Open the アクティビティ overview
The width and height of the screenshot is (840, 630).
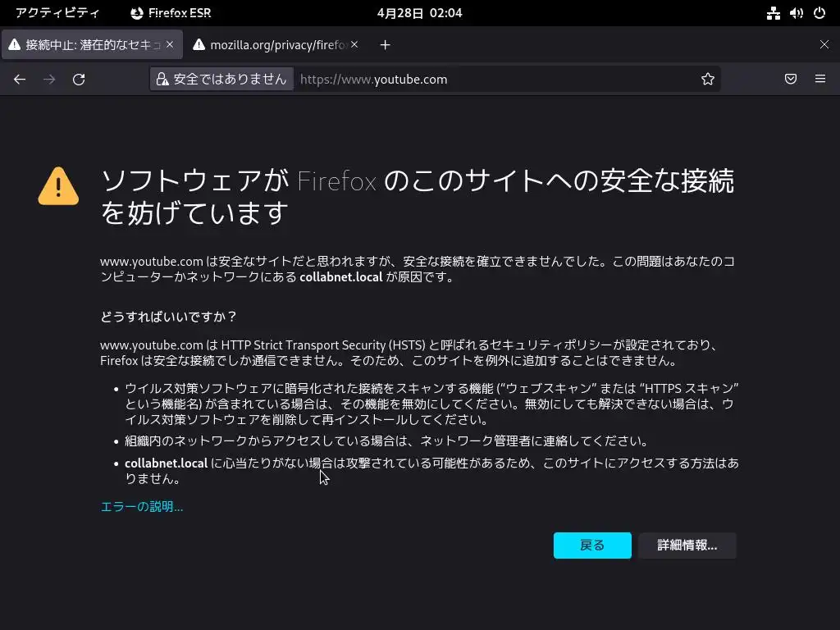[x=57, y=13]
